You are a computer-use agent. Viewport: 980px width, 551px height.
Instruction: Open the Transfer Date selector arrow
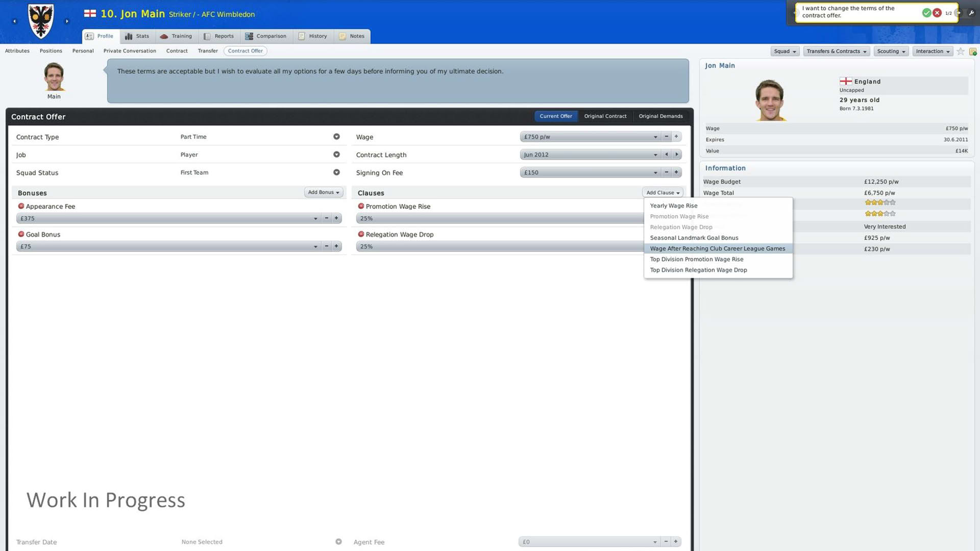(x=338, y=542)
